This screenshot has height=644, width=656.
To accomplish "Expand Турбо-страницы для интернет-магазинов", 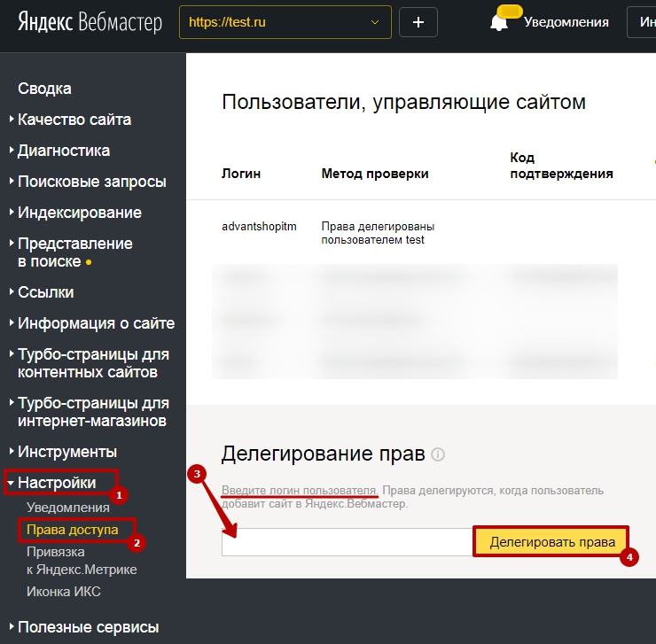I will point(93,412).
